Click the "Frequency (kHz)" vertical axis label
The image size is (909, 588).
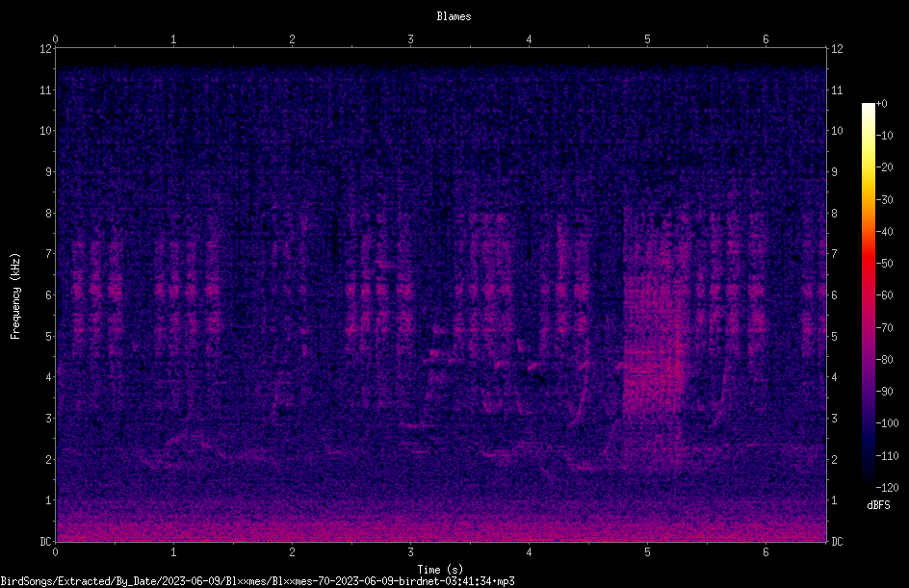(15, 296)
